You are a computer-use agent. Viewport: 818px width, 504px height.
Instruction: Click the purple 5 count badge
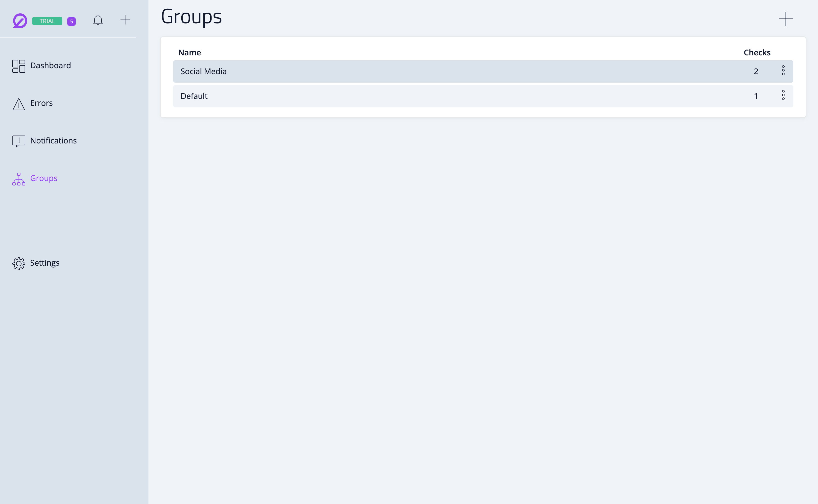tap(71, 21)
